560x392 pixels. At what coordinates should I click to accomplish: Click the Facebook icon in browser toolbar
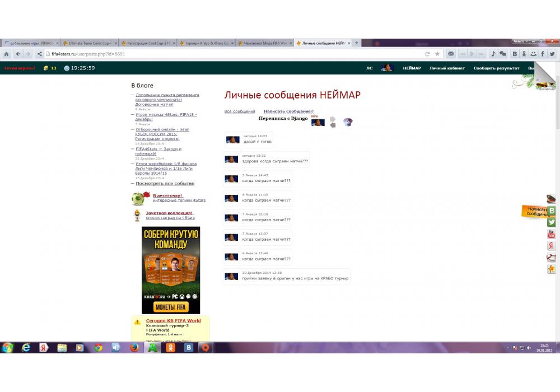coord(543,54)
